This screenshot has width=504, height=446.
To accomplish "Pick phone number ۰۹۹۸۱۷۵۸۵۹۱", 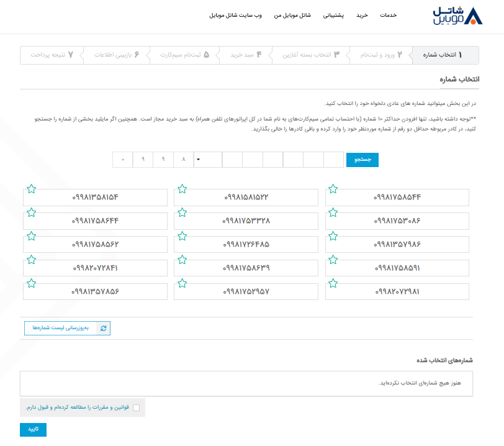I will [397, 268].
